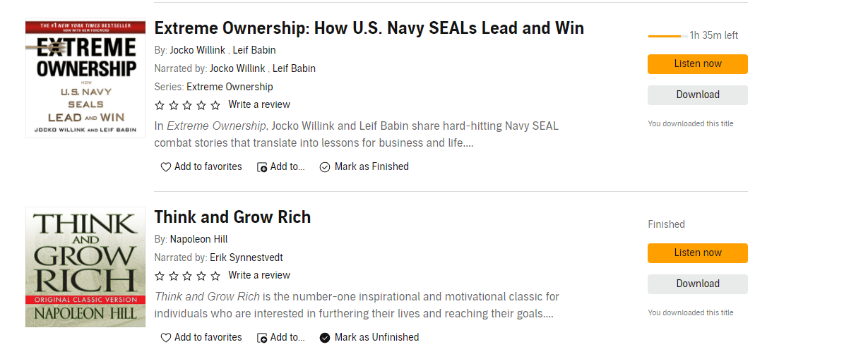Click first star rating for Think and Grow Rich
Screen dimensions: 868x359
[160, 276]
